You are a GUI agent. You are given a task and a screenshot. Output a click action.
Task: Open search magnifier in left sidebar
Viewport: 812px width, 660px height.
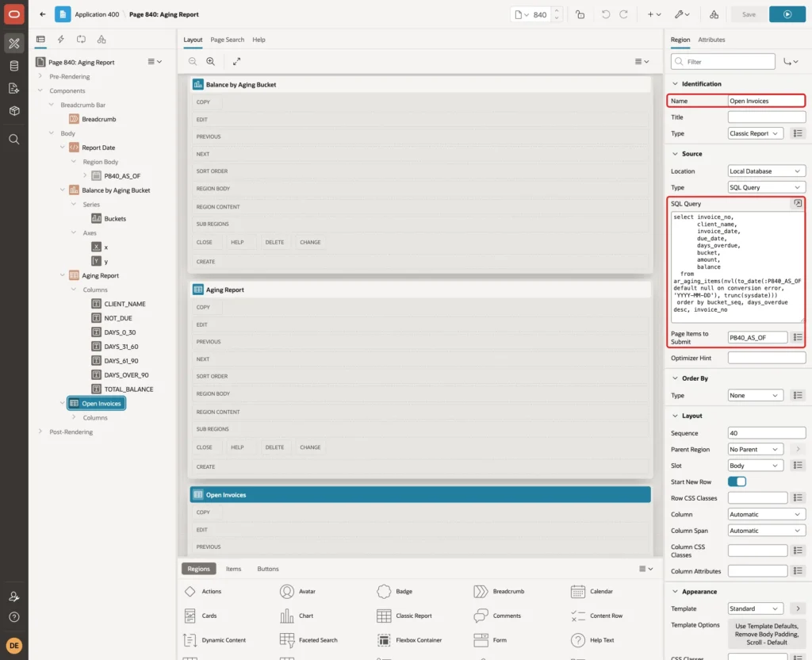(x=14, y=140)
